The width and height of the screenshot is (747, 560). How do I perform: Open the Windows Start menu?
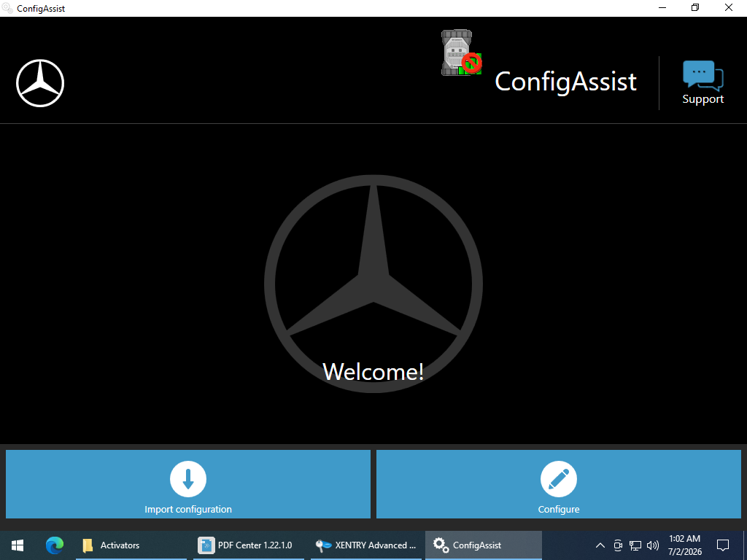pos(18,545)
